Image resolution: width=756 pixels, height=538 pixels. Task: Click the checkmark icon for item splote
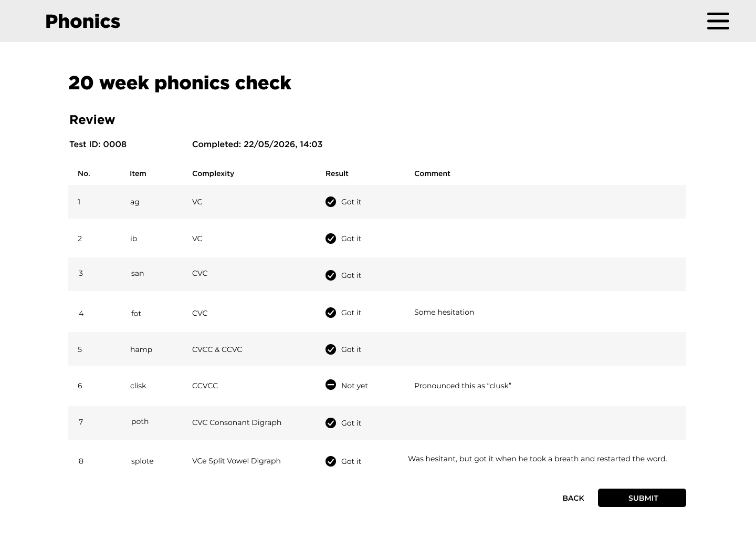(331, 461)
